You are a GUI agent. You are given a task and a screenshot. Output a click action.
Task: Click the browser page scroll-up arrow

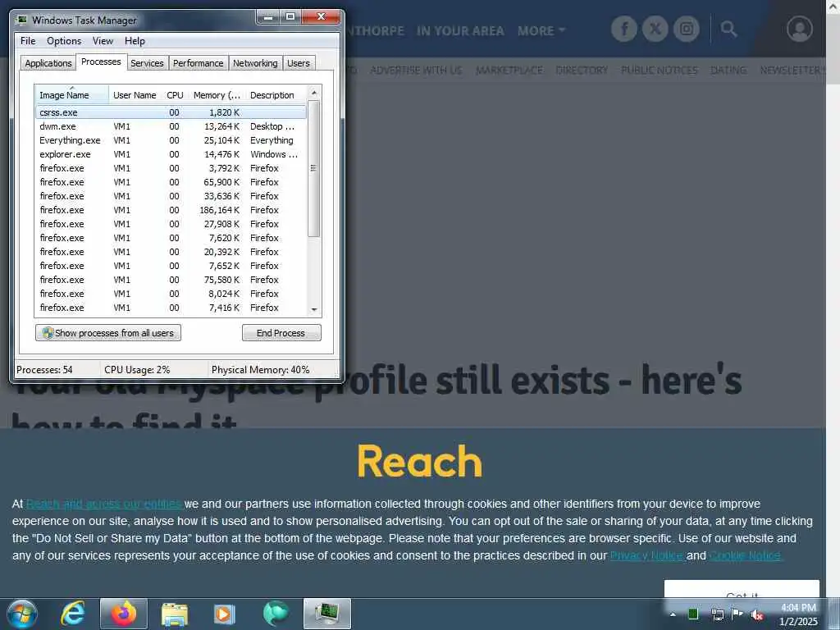[x=833, y=7]
